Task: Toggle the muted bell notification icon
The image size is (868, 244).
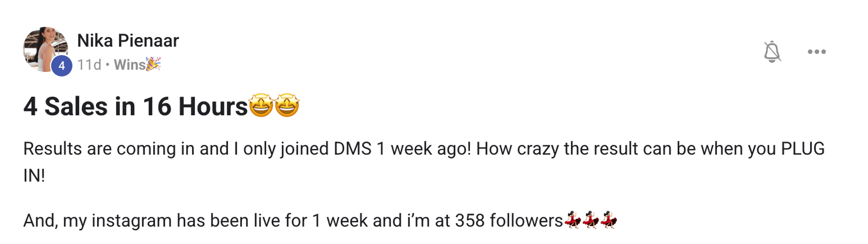Action: click(x=772, y=52)
